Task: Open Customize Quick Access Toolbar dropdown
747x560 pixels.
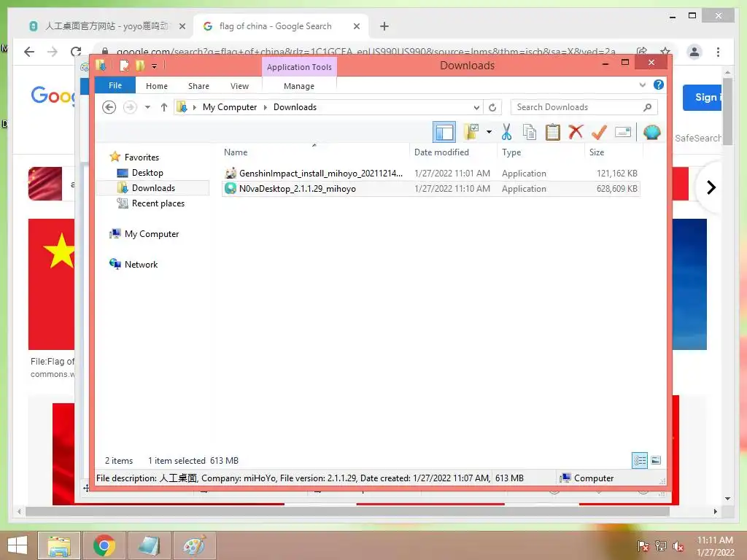Action: (155, 66)
